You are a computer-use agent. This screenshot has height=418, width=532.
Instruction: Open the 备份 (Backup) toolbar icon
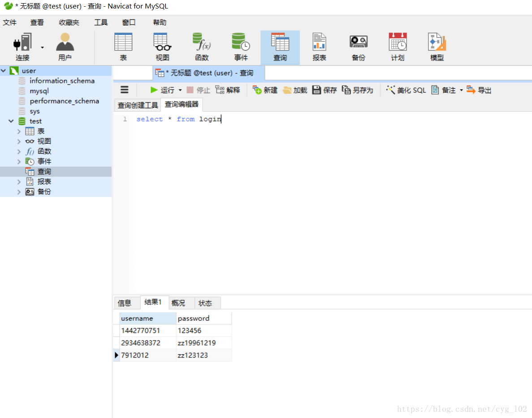(x=359, y=47)
